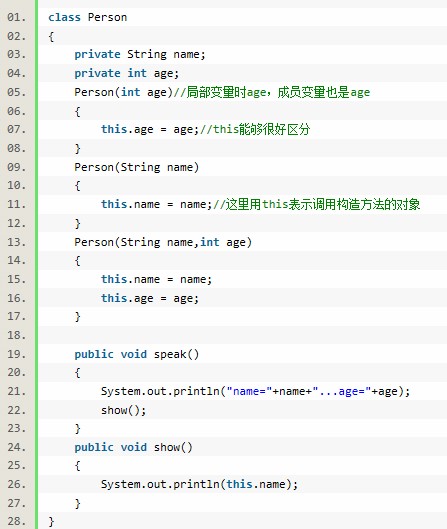Click the 'this.name = name;' statement on line 11
The image size is (447, 529).
157,204
